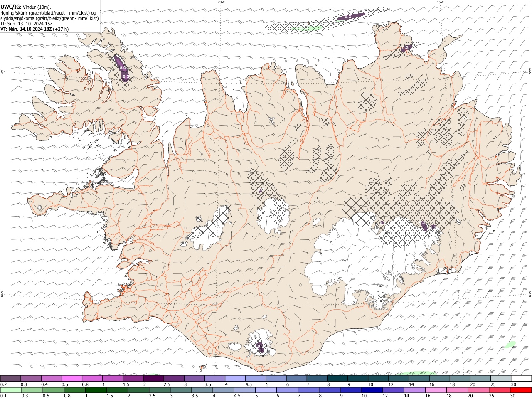Pick the white upper-row swatch after 30
The height and width of the screenshot is (399, 532).
(521, 378)
